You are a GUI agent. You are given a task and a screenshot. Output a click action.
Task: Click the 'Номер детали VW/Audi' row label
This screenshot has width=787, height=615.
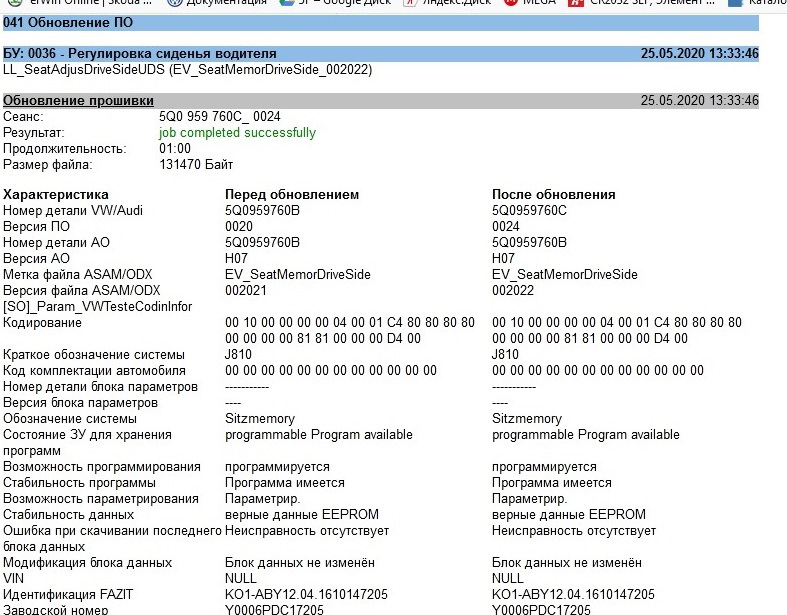tap(73, 210)
